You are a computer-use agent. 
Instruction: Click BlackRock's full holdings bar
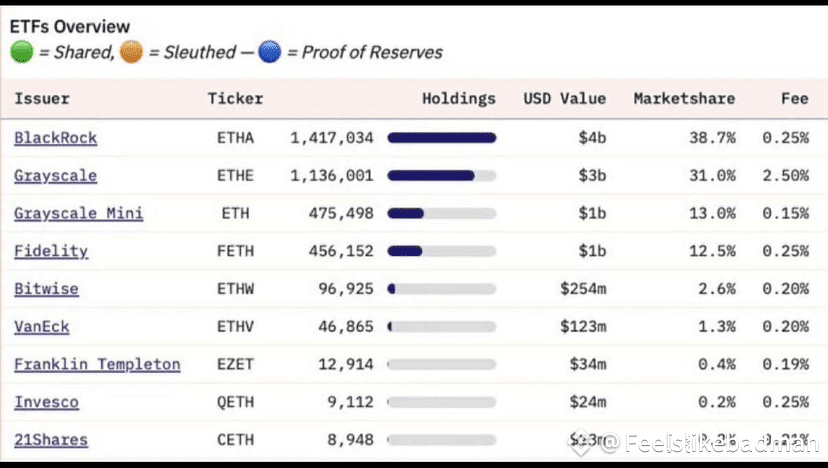[x=441, y=138]
